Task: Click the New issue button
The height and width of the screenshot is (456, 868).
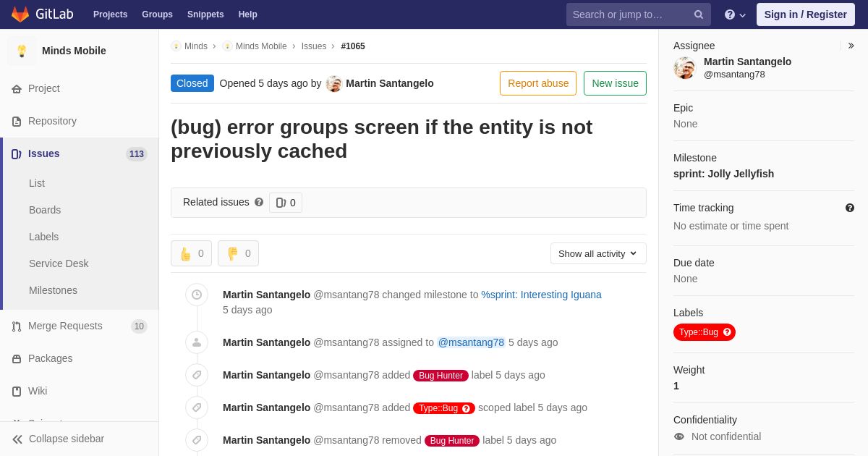Action: pyautogui.click(x=615, y=83)
